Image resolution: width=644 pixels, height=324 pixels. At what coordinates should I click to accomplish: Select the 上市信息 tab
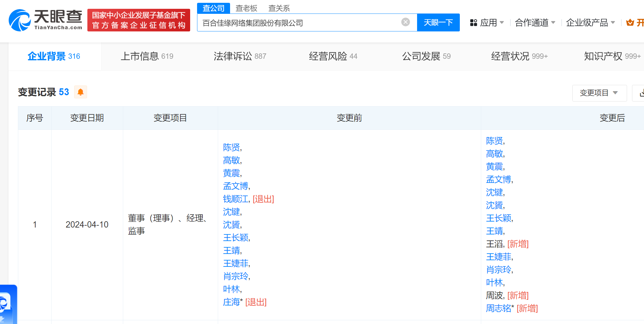(x=147, y=56)
